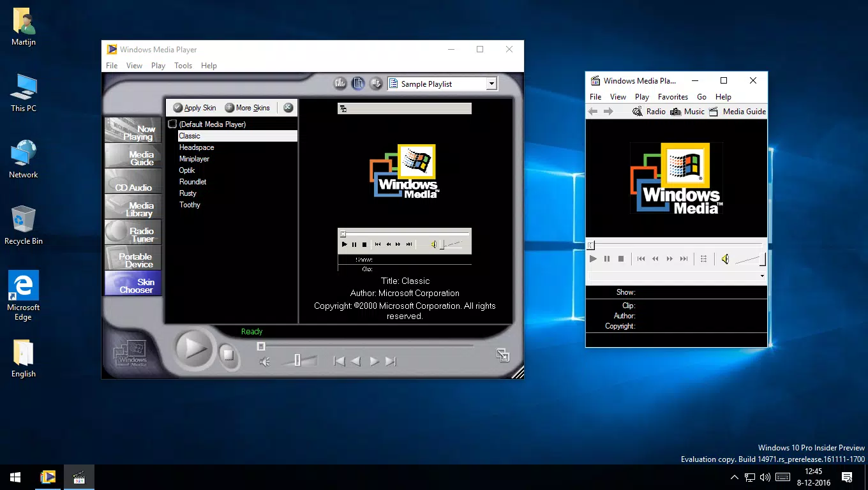Click Fast Forward in the classic player
Image resolution: width=868 pixels, height=490 pixels.
pyautogui.click(x=670, y=259)
